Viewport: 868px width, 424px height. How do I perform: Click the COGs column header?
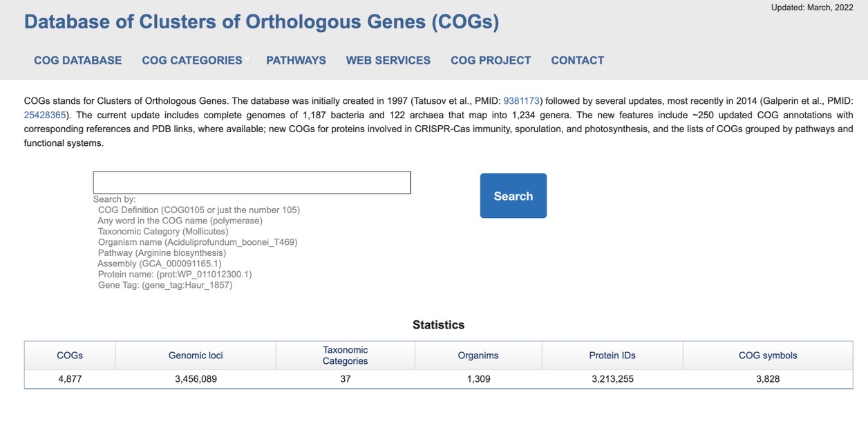[70, 356]
